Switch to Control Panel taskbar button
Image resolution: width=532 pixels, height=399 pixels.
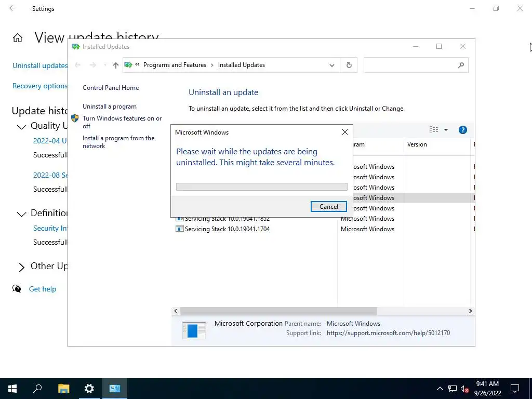click(114, 389)
